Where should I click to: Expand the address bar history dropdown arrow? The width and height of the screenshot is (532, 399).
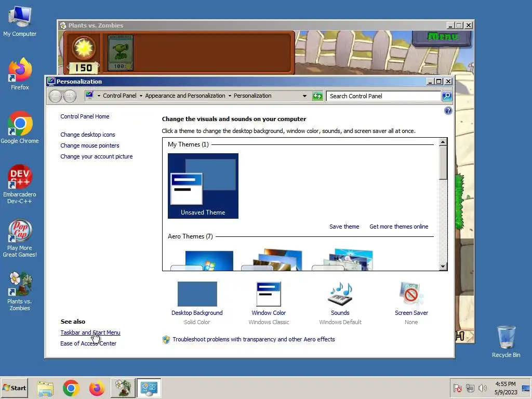coord(304,96)
